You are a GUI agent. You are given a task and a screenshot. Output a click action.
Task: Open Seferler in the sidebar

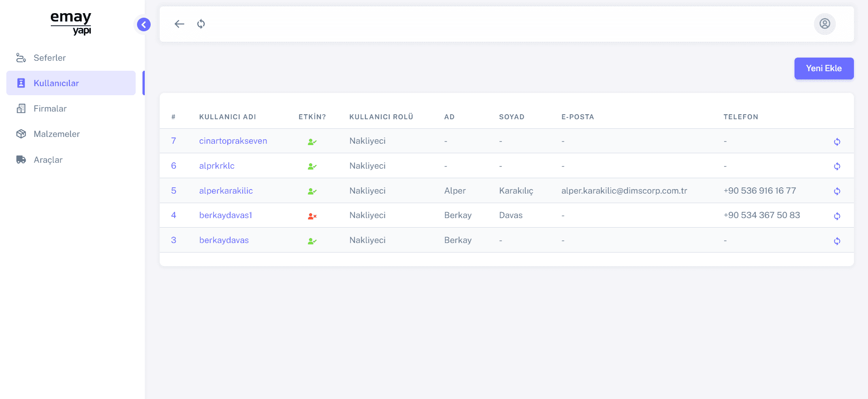tap(49, 58)
